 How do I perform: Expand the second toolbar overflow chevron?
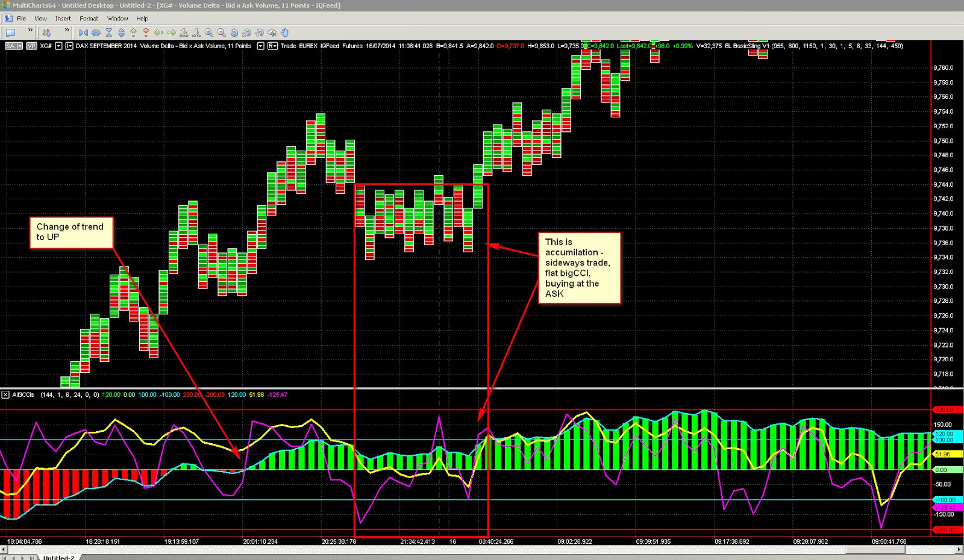click(x=67, y=31)
